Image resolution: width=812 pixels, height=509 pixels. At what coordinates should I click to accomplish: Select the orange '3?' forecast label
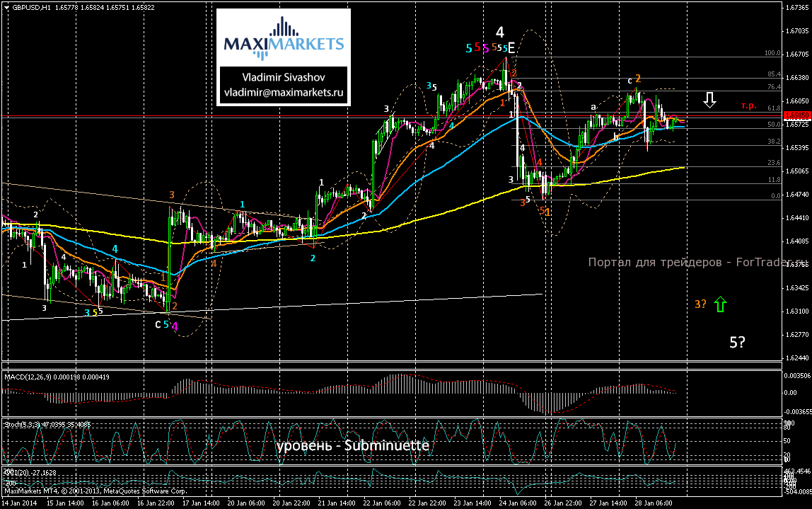[x=700, y=304]
